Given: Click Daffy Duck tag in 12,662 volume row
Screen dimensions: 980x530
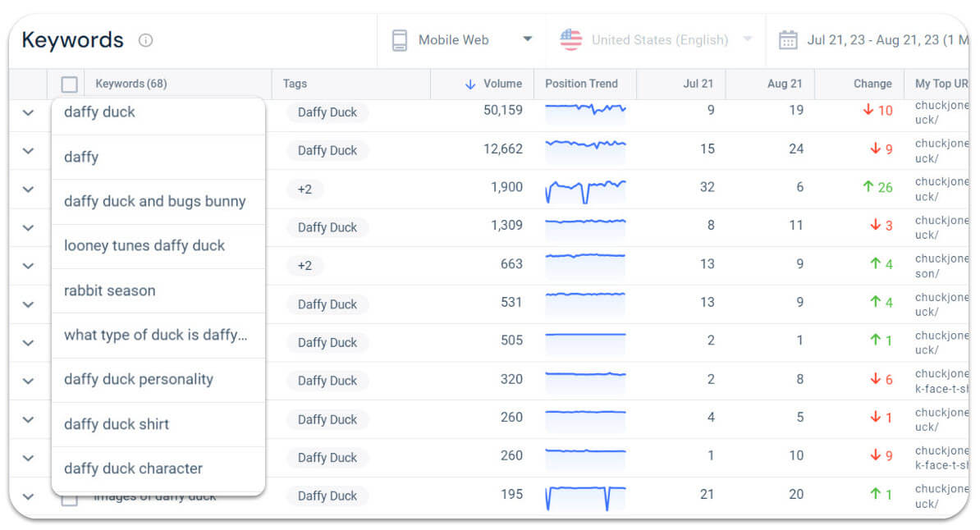Looking at the screenshot, I should click(x=327, y=151).
